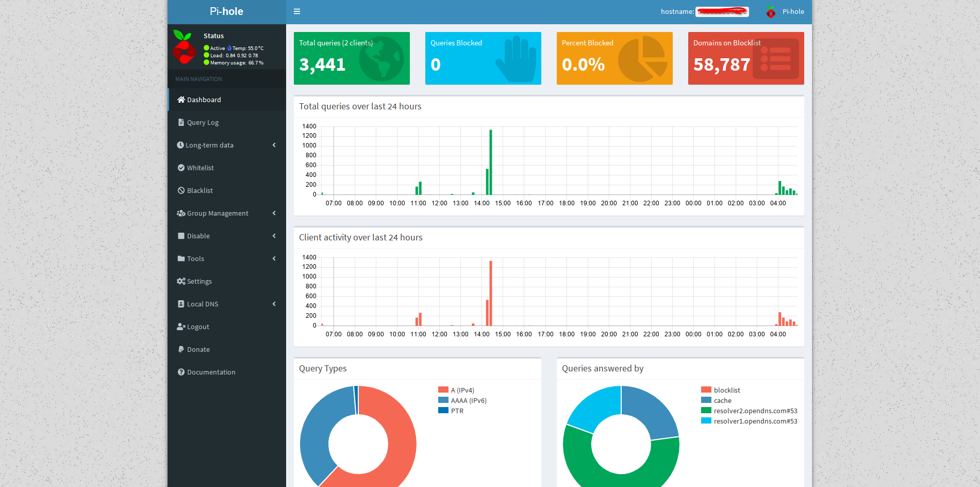Viewport: 980px width, 487px height.
Task: Click the 'Total queries over last 24 hours' heading
Action: (360, 106)
